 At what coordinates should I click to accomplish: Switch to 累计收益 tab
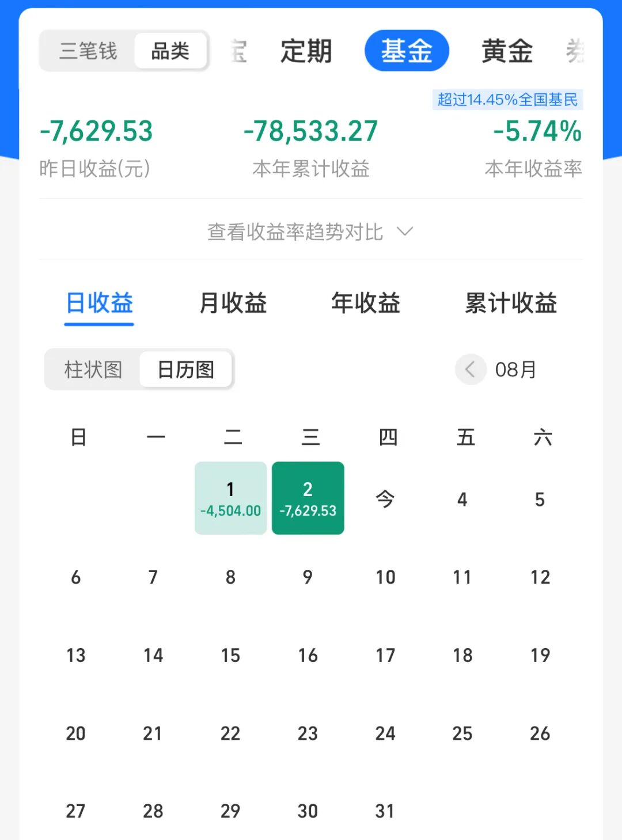(511, 303)
